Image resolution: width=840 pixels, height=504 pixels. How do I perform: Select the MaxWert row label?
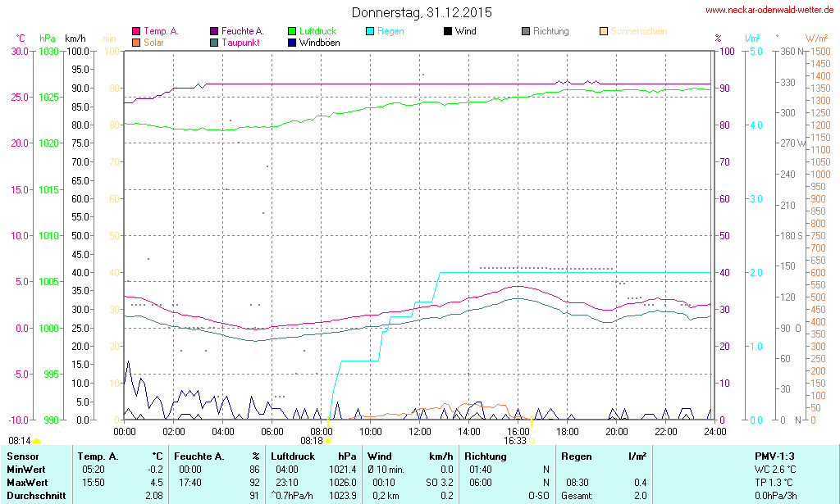(26, 483)
